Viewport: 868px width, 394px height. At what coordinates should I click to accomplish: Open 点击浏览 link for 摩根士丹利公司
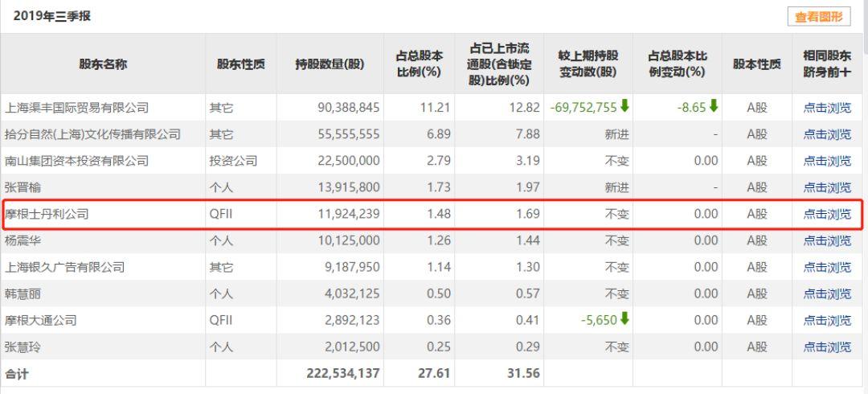tap(827, 214)
